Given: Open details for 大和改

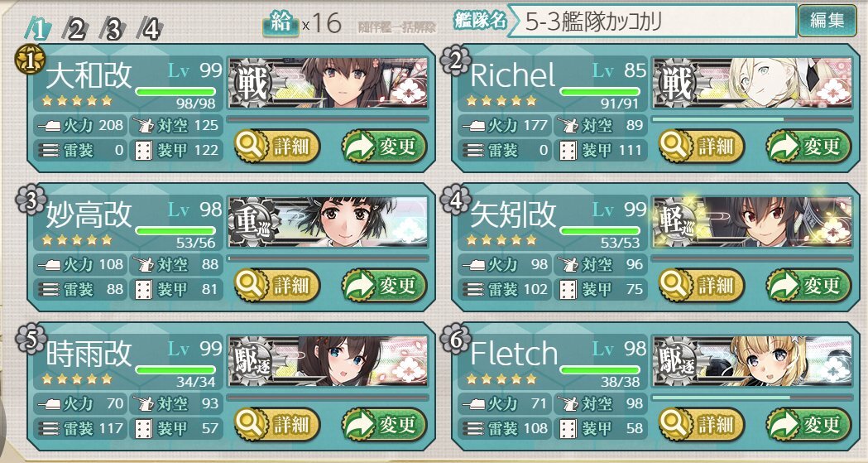Looking at the screenshot, I should tap(277, 147).
